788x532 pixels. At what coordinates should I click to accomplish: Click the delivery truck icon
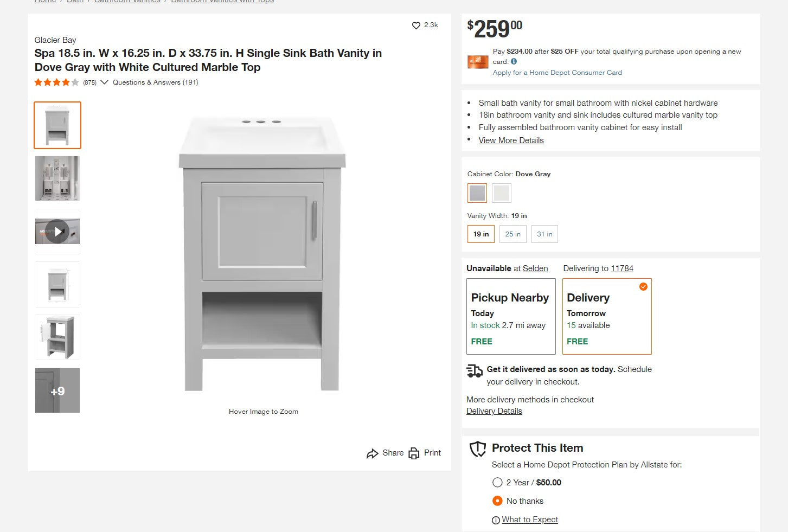pyautogui.click(x=475, y=370)
